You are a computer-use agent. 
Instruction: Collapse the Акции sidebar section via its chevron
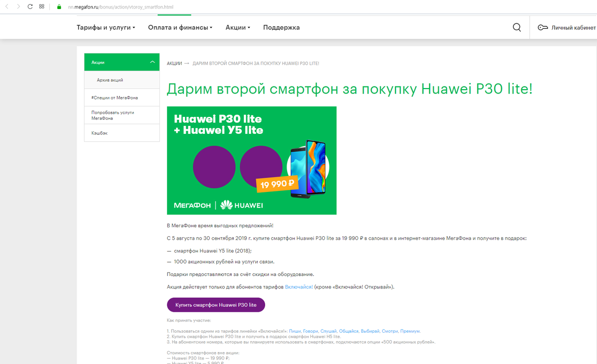coord(153,62)
